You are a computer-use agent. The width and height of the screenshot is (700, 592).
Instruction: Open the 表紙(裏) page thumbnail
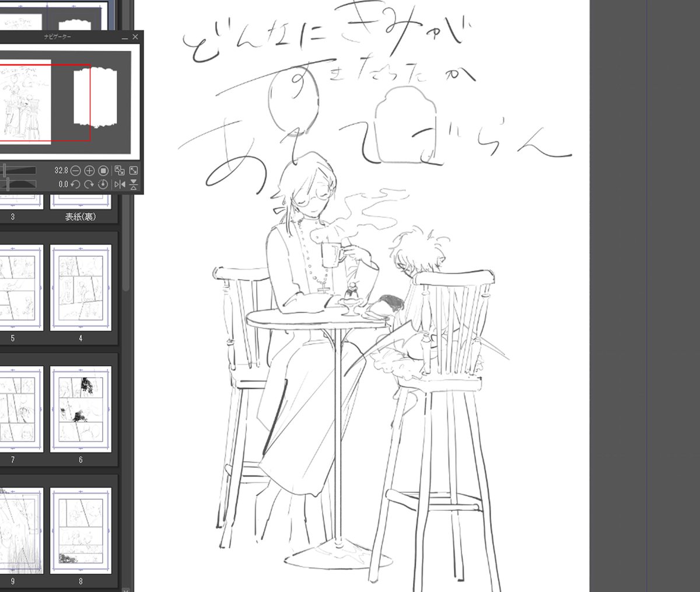(80, 201)
